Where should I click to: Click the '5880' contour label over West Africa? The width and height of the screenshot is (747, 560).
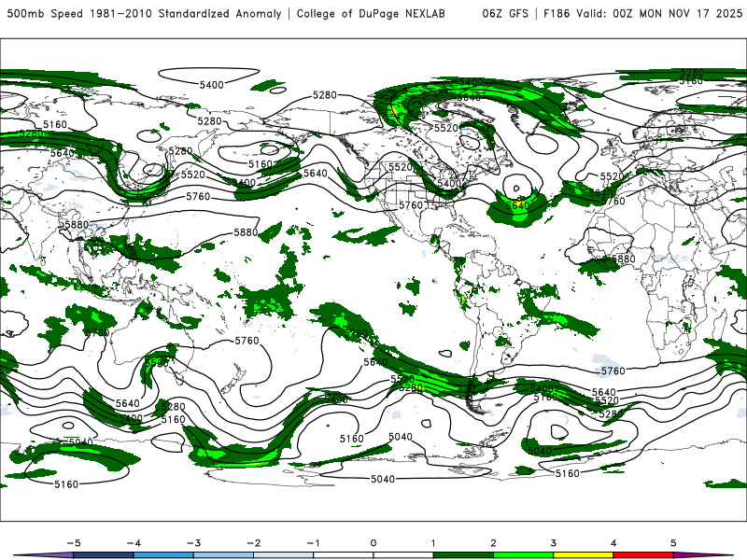623,259
